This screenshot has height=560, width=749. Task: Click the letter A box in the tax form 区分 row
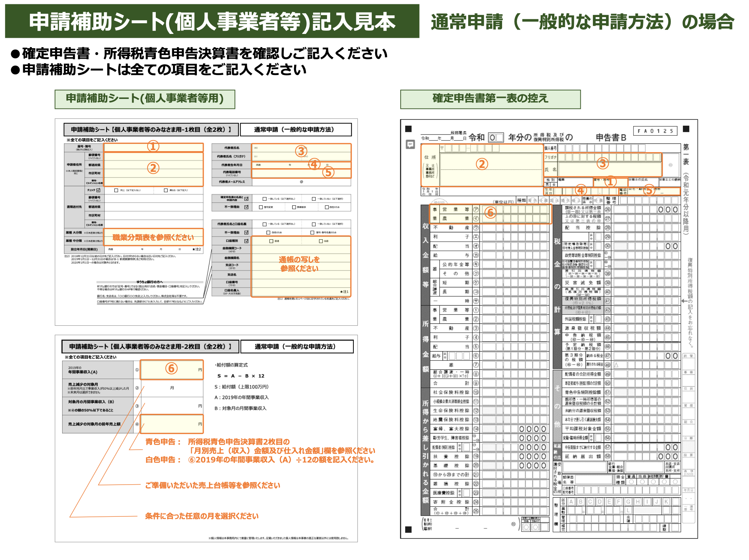click(571, 501)
